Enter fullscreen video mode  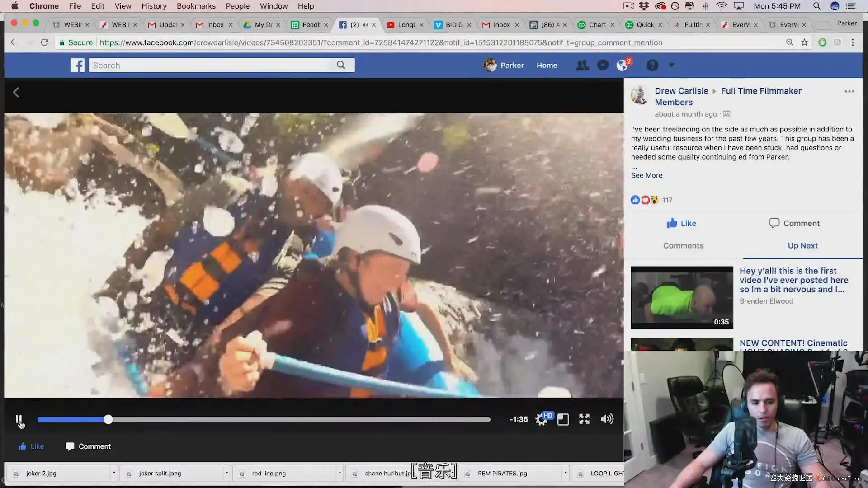584,419
